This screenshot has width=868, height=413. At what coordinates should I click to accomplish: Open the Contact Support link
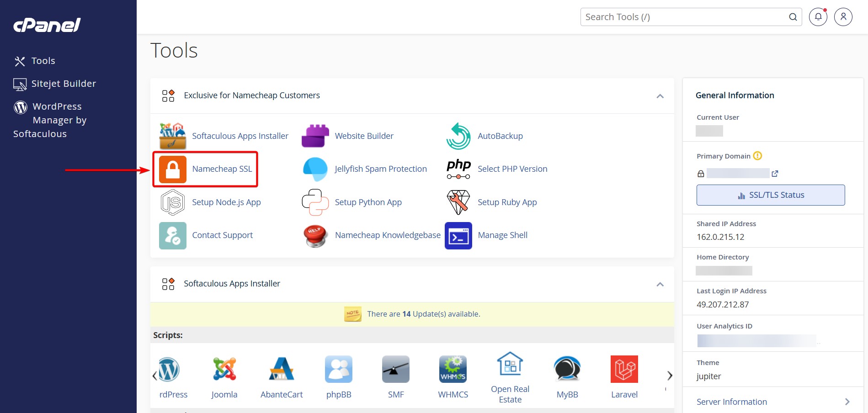point(222,235)
